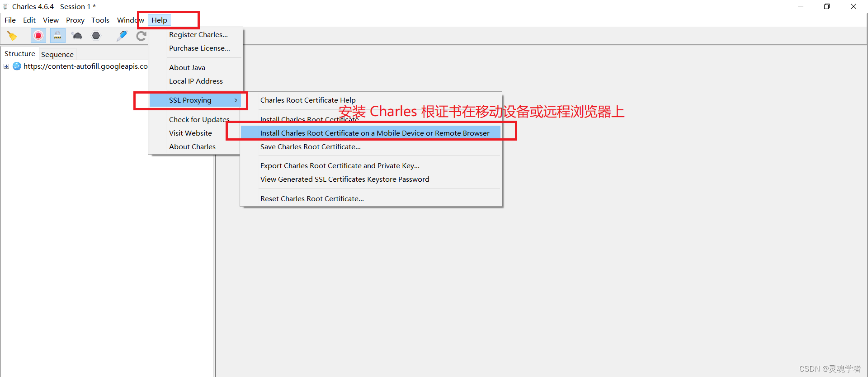
Task: Toggle the red record button
Action: pyautogui.click(x=38, y=36)
